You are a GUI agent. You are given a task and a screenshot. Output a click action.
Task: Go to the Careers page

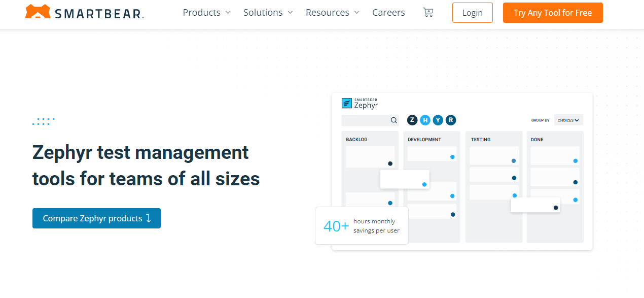(x=388, y=12)
